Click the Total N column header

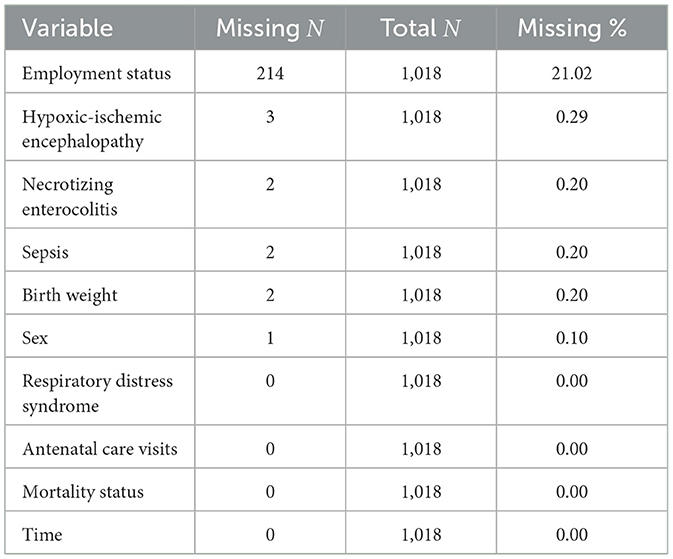pos(421,28)
